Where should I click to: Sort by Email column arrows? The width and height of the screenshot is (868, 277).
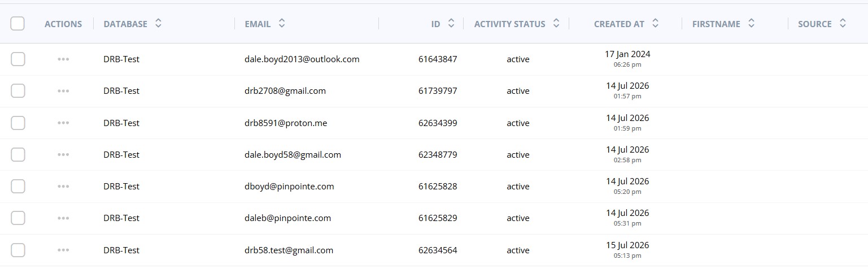(x=282, y=24)
